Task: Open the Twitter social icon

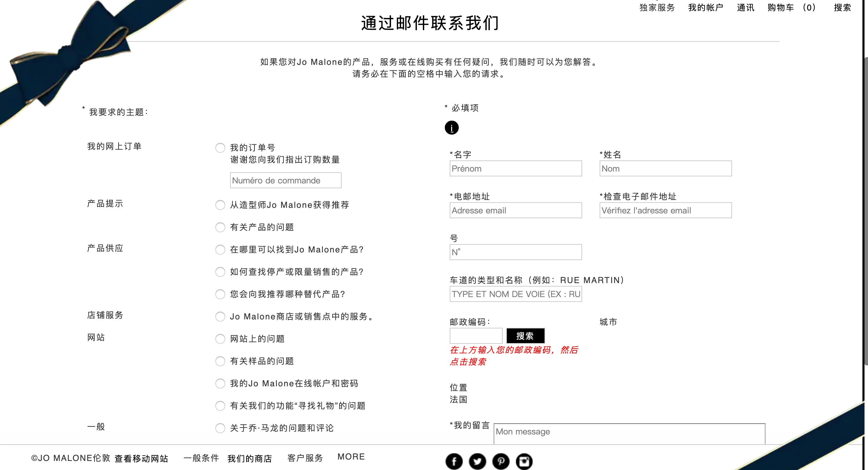Action: pyautogui.click(x=477, y=461)
